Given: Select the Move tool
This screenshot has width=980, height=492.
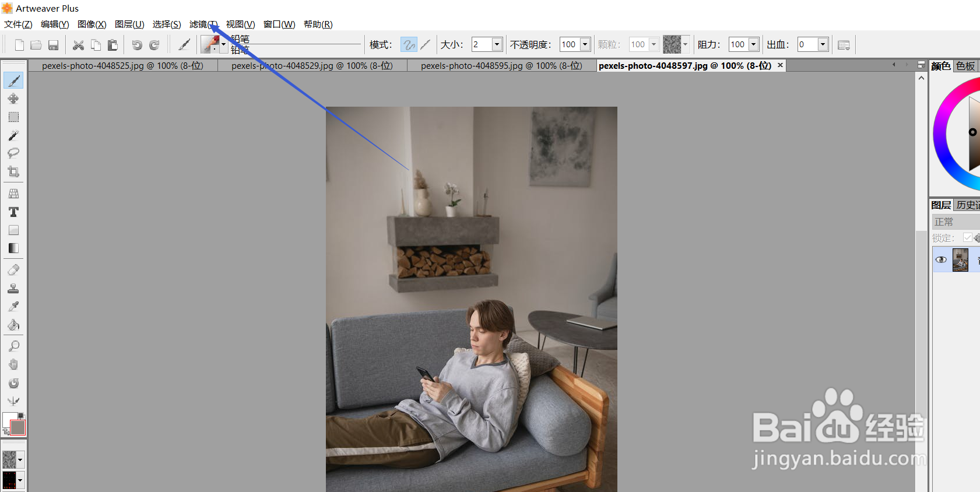Looking at the screenshot, I should tap(13, 99).
